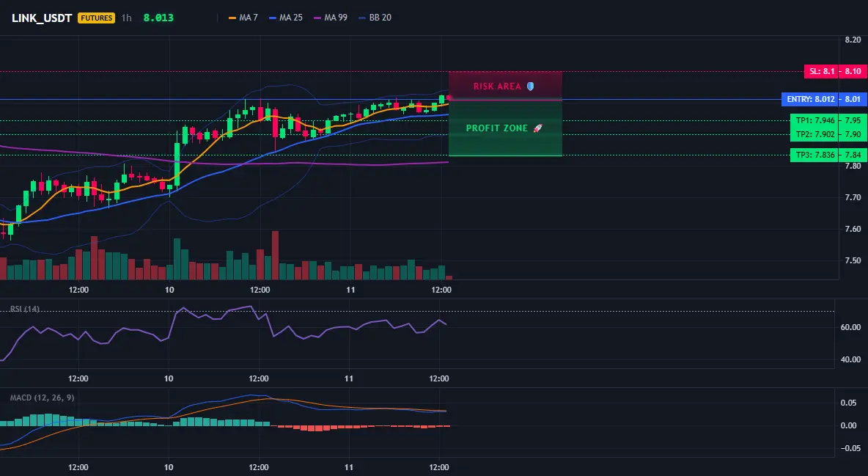Click the tallest red volume bar

click(275, 255)
